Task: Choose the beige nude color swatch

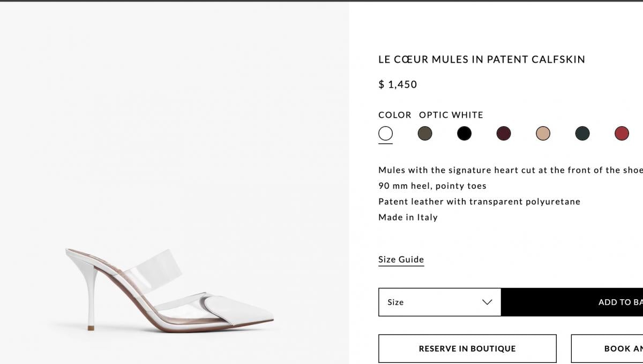Action: pos(543,133)
